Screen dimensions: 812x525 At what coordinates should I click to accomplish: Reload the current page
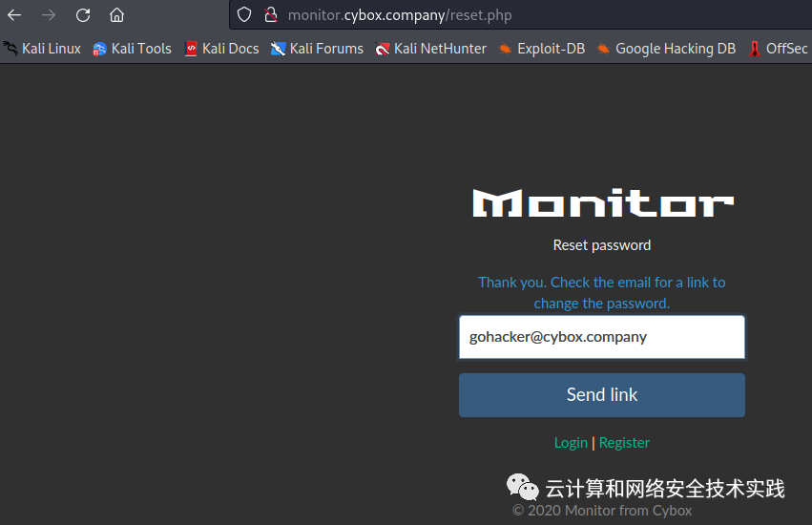coord(83,15)
